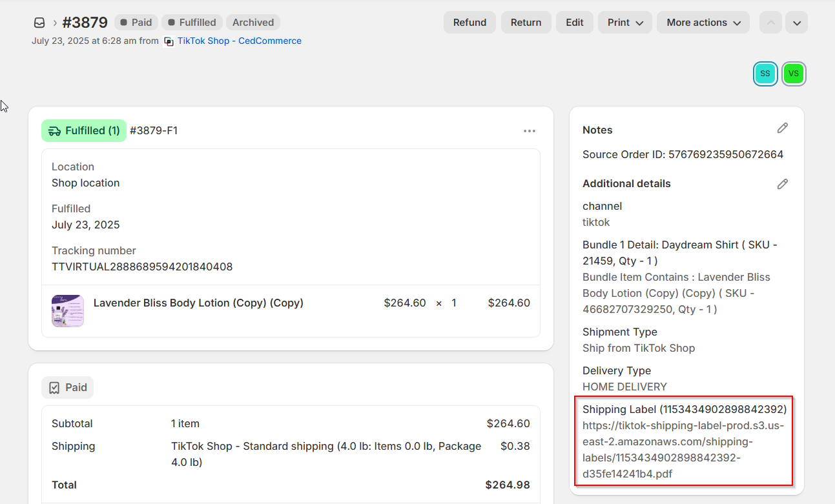Click the Paid status badge in header
835x504 pixels.
click(x=136, y=23)
